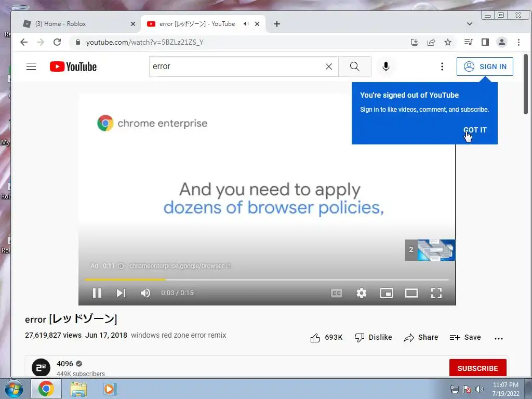Click the Dislike button
The width and height of the screenshot is (532, 399).
pyautogui.click(x=373, y=337)
